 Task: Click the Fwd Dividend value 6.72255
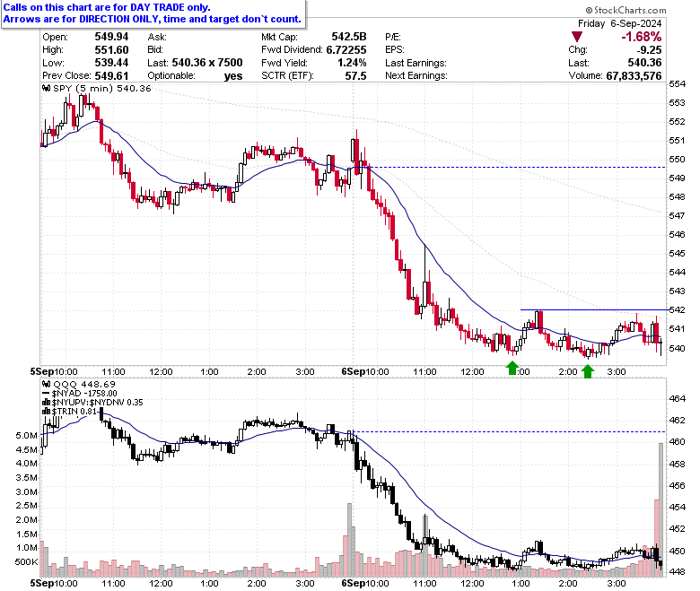[x=346, y=49]
